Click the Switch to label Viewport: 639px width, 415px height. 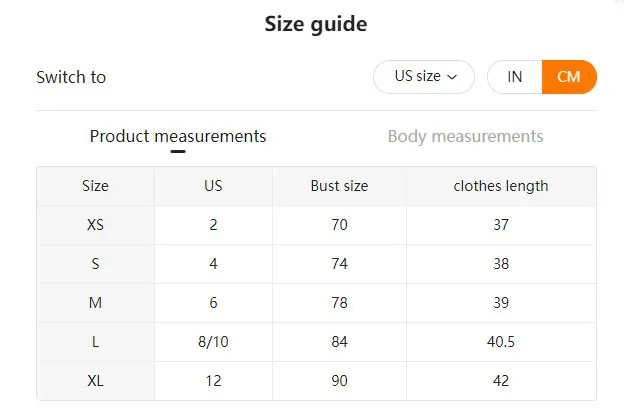[x=71, y=77]
